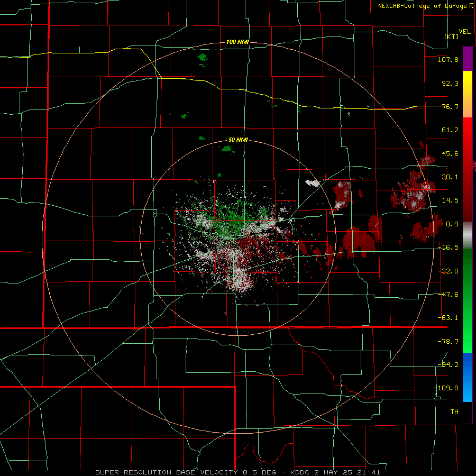476x476 pixels.
Task: Click the gray near-zero segment of the color bar
Action: pos(467,235)
